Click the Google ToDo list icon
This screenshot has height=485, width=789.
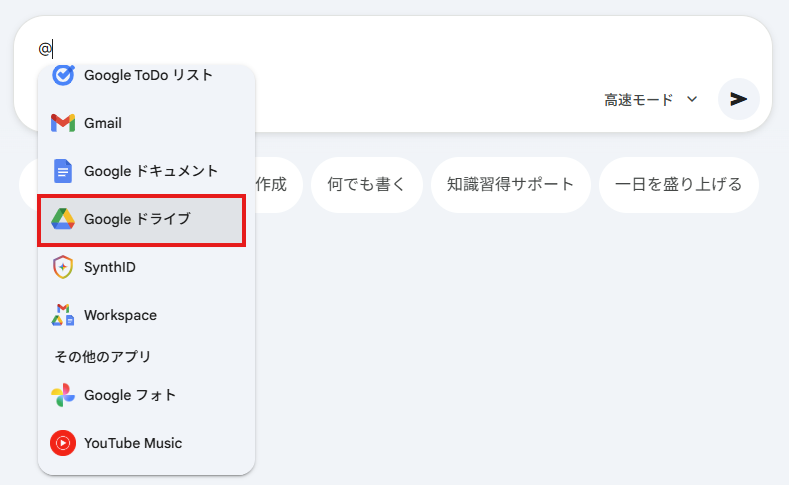(x=63, y=75)
